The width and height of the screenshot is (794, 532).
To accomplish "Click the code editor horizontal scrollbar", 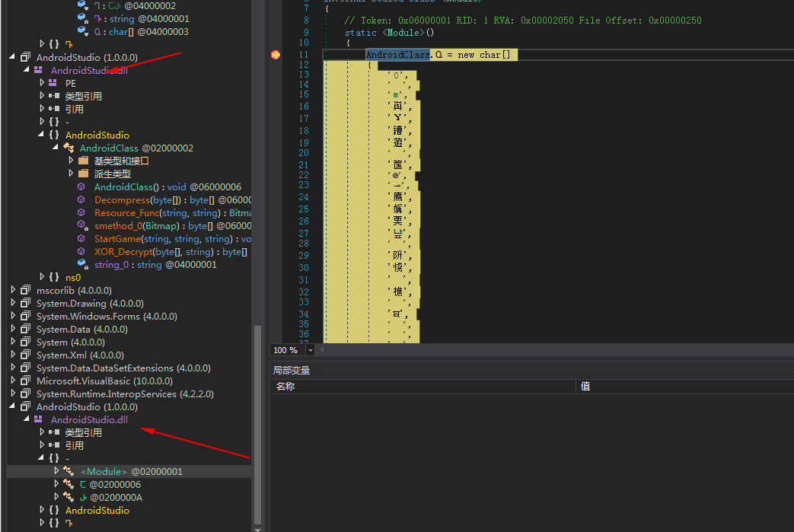I will point(557,350).
